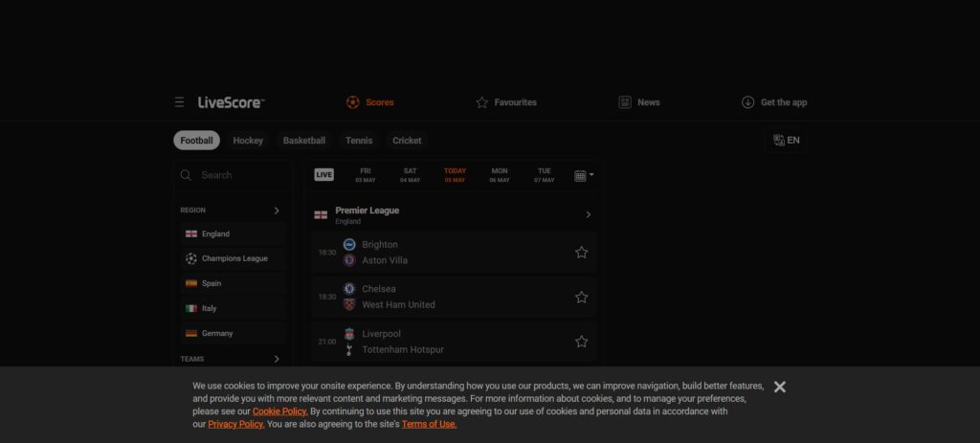The height and width of the screenshot is (443, 980).
Task: Open the Premier League competition title
Action: point(367,210)
